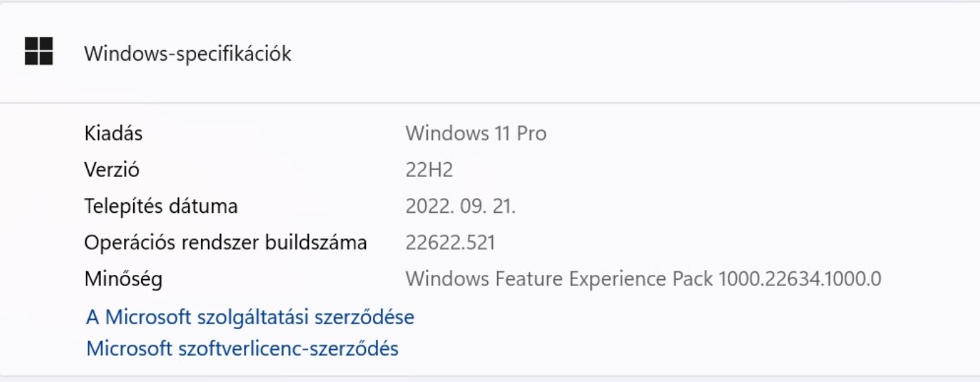Click the Minőség label
Image resolution: width=980 pixels, height=382 pixels.
tap(123, 280)
